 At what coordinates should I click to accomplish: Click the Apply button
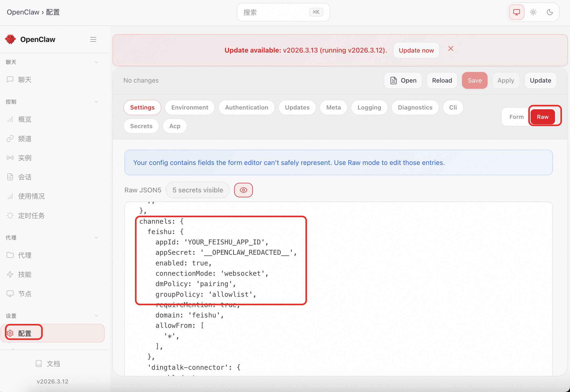[506, 81]
